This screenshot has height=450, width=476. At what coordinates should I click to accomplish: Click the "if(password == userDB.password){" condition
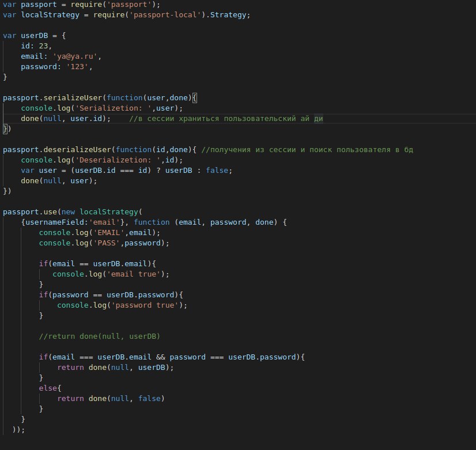coord(111,294)
